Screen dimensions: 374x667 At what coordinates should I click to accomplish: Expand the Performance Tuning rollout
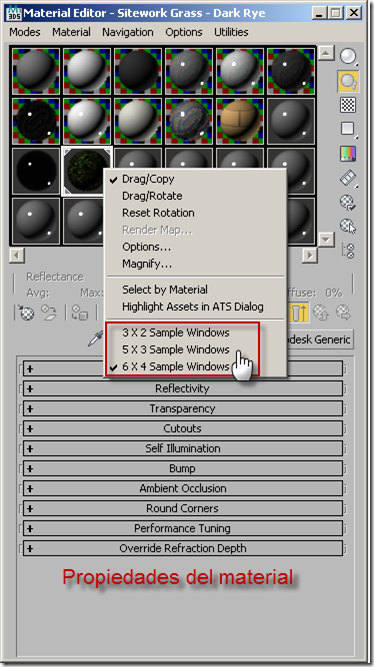click(x=183, y=528)
